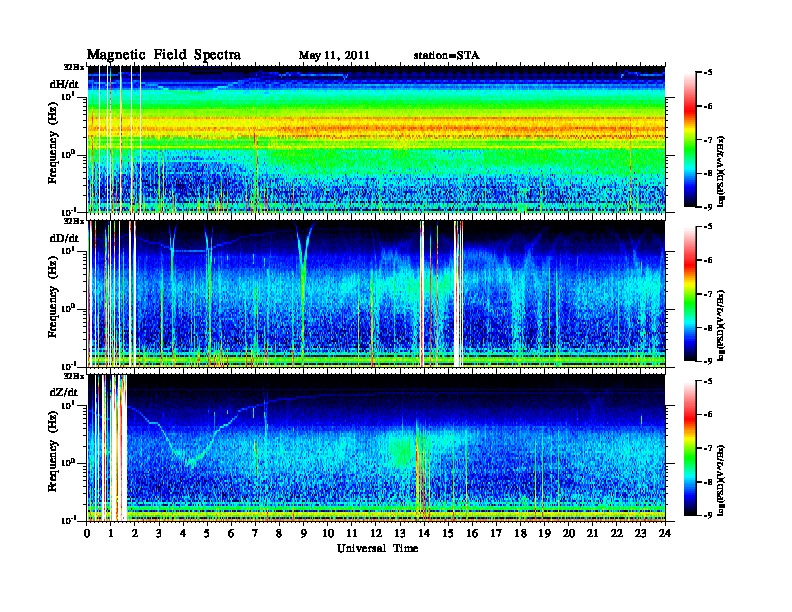Click the 10^-1 frequency tick in the dZ/dt panel
This screenshot has height=612, width=792.
point(68,520)
